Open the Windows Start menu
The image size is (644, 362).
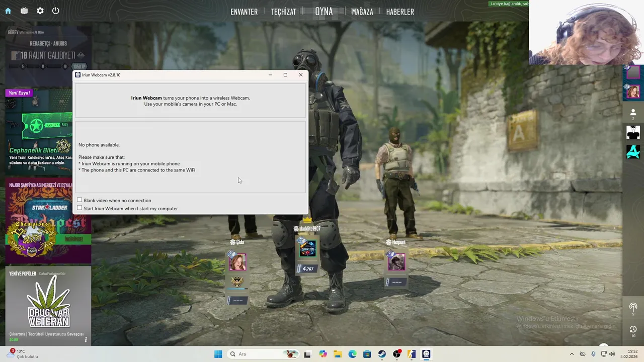point(218,354)
